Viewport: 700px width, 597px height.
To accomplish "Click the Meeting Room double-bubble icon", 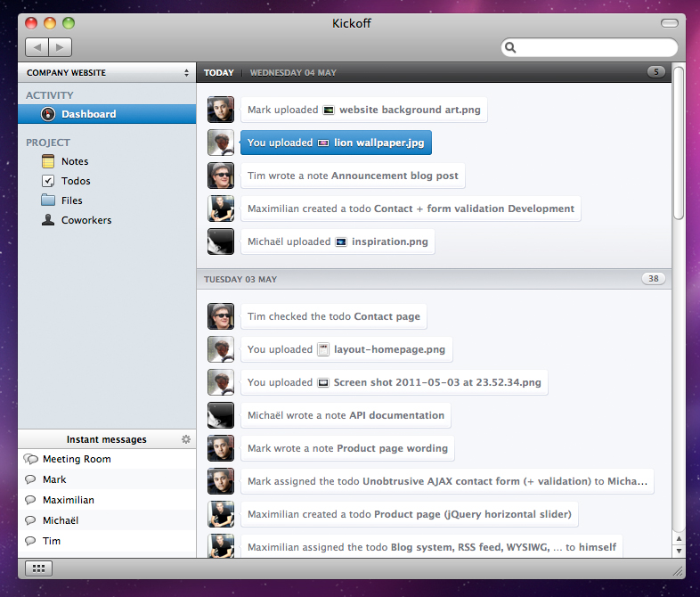I will pyautogui.click(x=31, y=459).
